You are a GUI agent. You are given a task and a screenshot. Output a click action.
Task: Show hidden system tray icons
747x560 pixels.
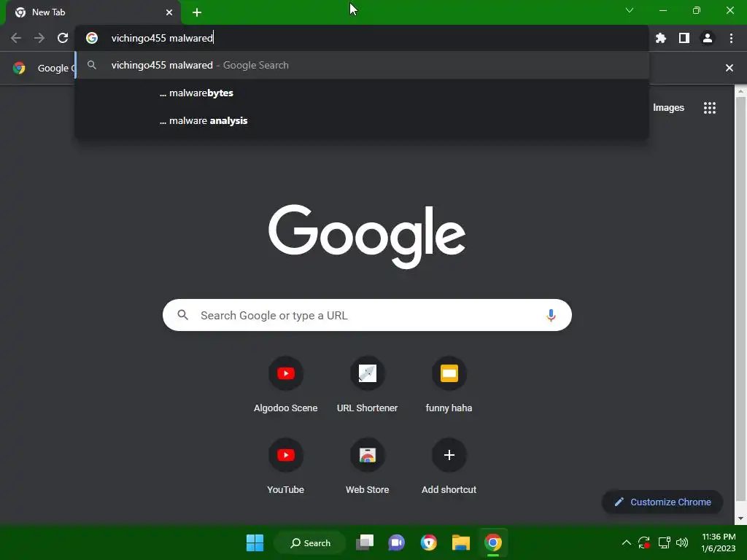click(627, 542)
